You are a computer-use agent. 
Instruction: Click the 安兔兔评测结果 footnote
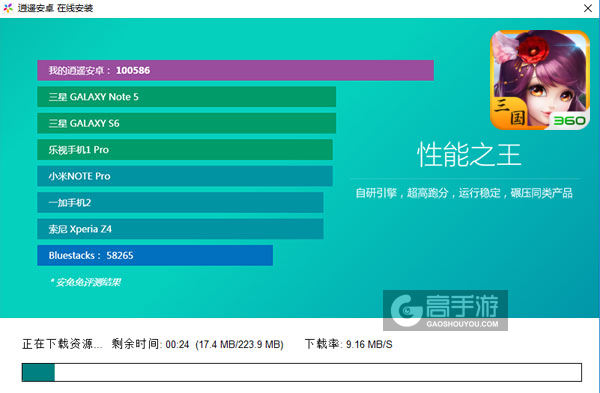click(86, 282)
